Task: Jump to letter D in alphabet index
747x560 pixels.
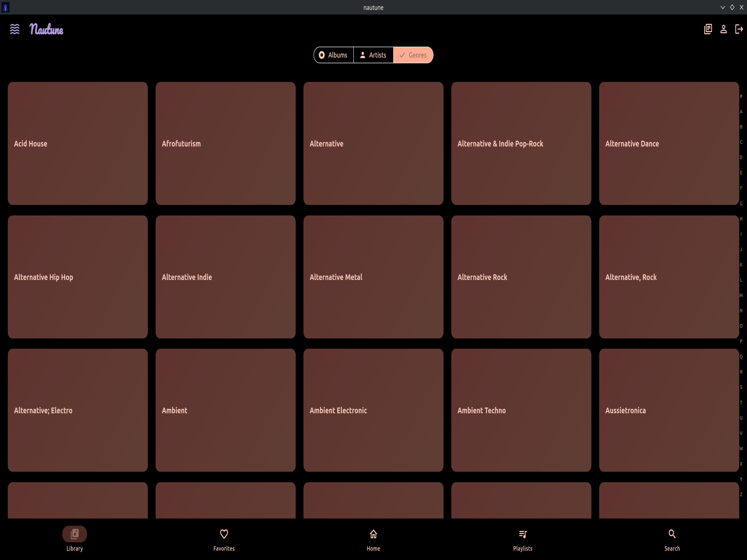Action: pyautogui.click(x=741, y=157)
